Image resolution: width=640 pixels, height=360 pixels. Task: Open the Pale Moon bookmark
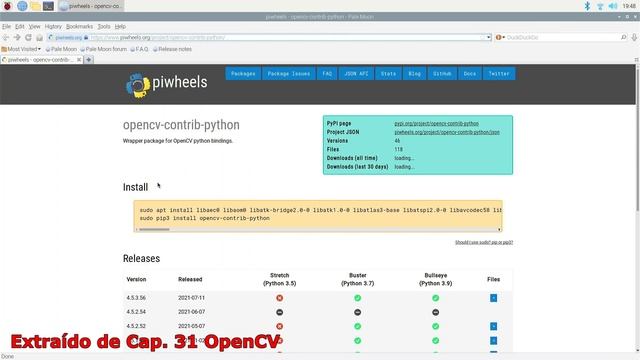click(61, 49)
